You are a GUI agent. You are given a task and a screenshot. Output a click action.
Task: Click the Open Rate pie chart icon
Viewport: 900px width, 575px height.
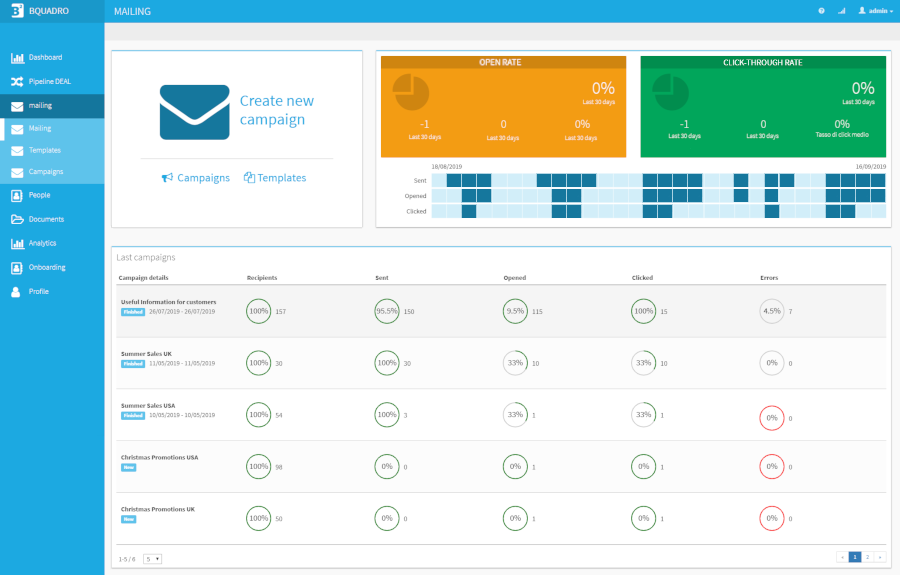(x=411, y=92)
